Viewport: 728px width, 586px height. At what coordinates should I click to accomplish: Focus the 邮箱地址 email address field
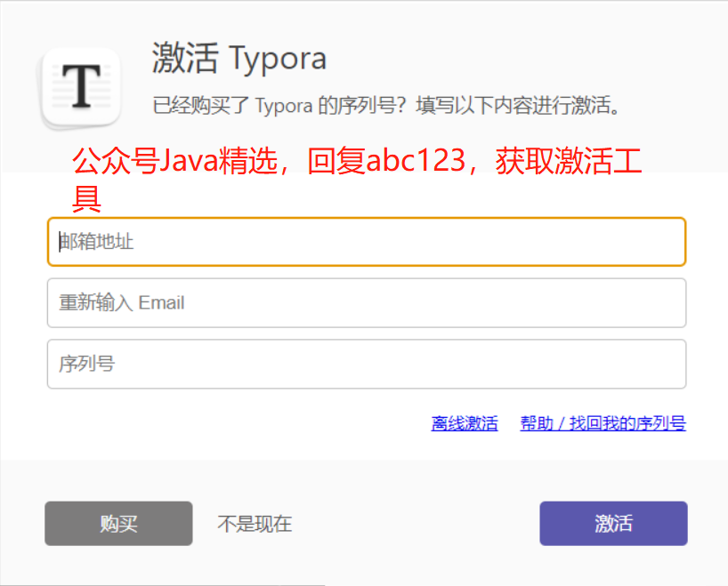point(367,242)
